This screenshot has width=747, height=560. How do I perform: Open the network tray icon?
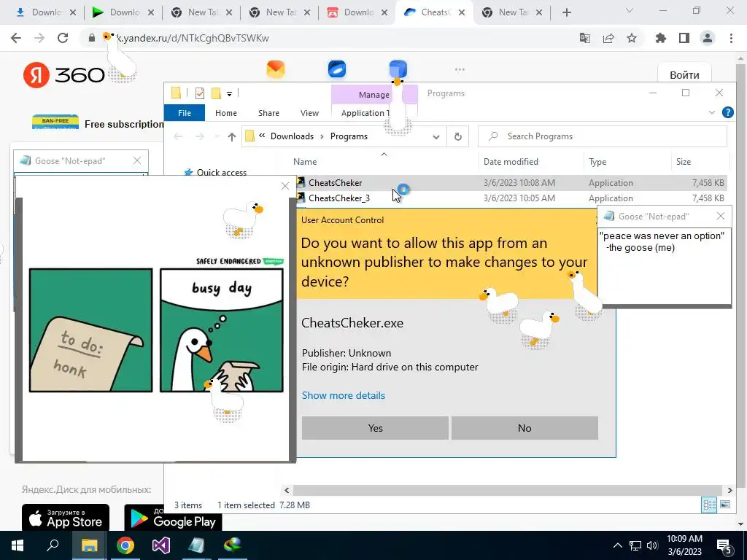point(635,545)
